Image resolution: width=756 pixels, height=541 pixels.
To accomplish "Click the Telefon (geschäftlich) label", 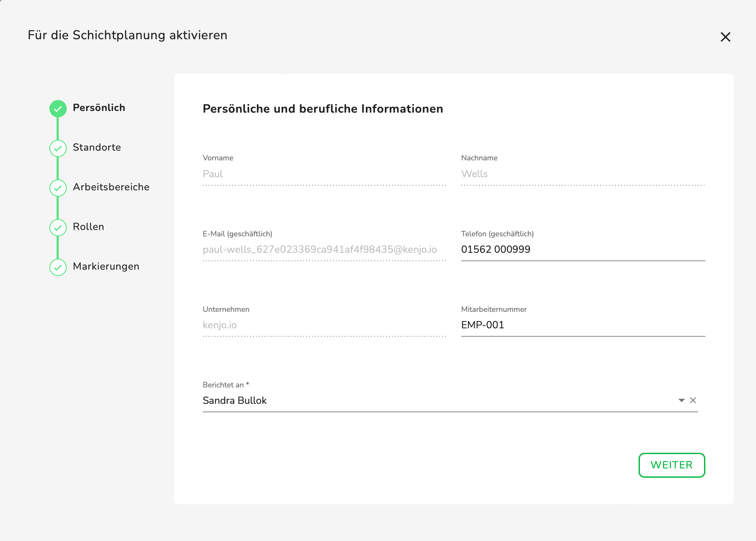I will pos(498,234).
